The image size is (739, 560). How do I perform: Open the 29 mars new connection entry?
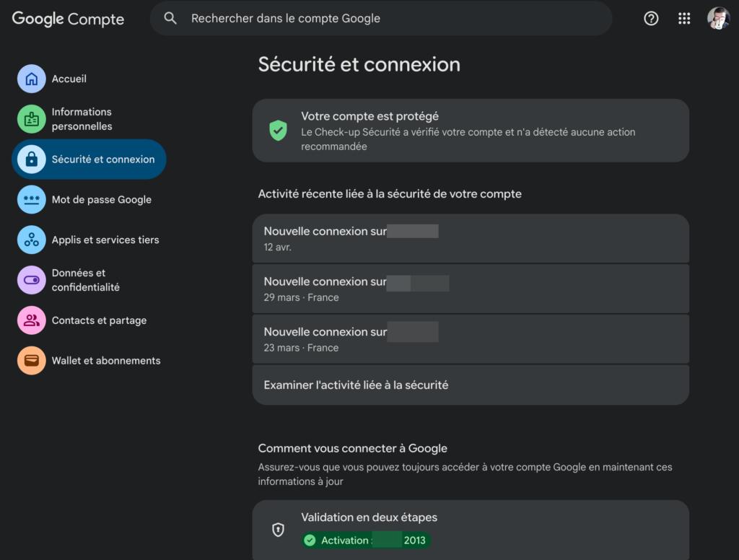pos(471,289)
